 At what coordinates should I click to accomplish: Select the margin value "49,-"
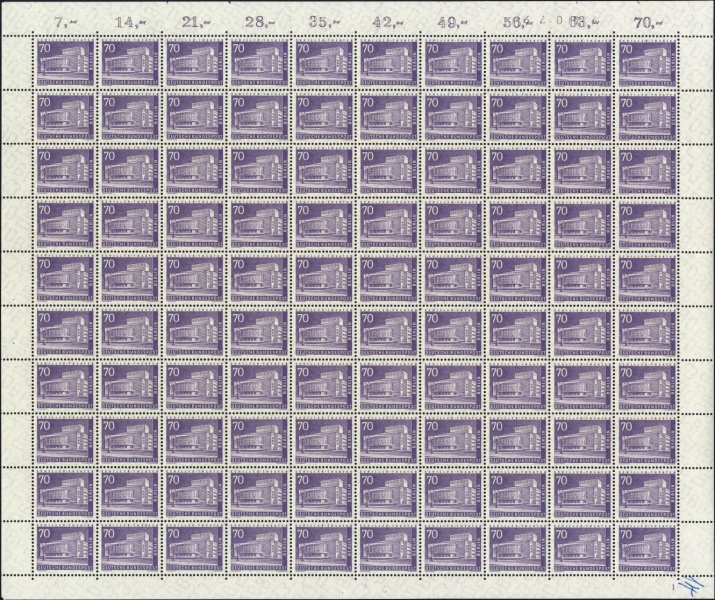452,22
